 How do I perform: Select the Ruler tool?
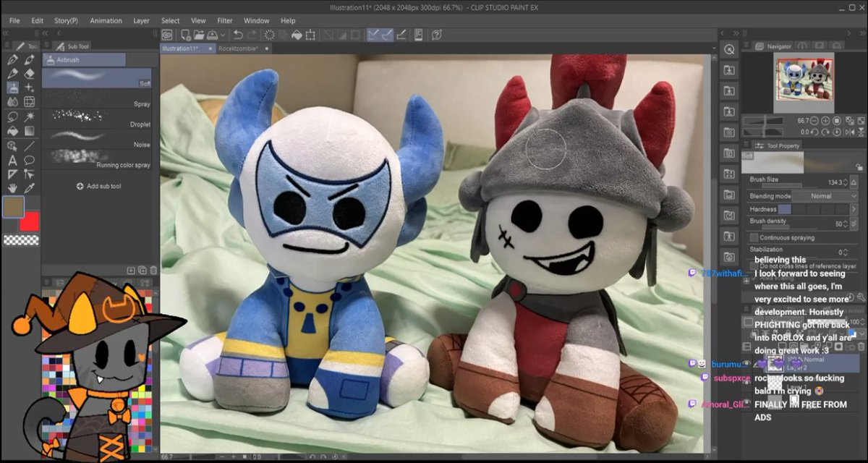12,174
